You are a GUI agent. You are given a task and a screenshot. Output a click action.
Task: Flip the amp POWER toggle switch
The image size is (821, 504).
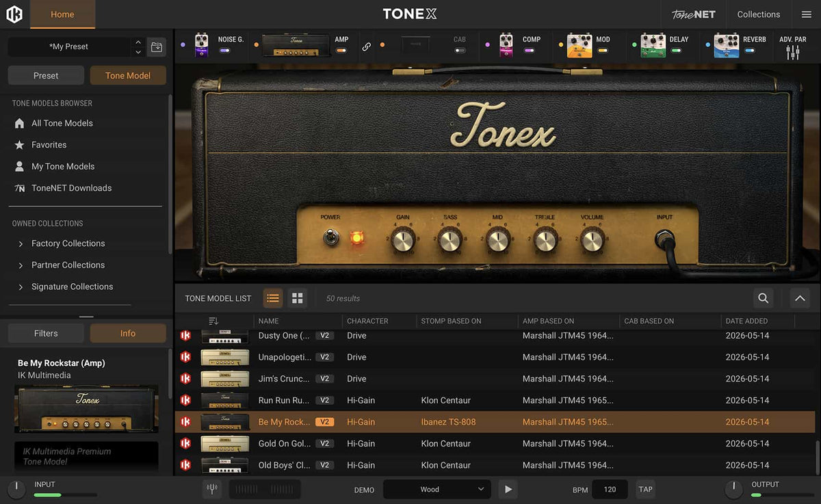click(331, 238)
